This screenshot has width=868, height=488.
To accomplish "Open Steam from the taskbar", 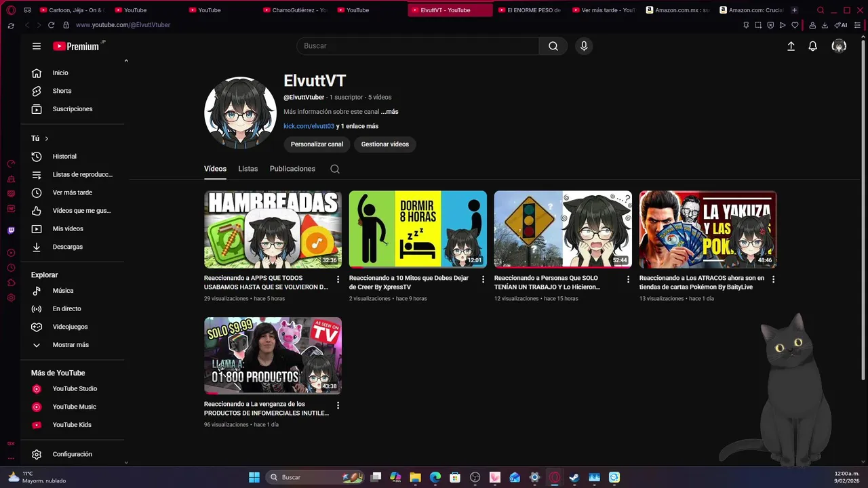I will 574,477.
